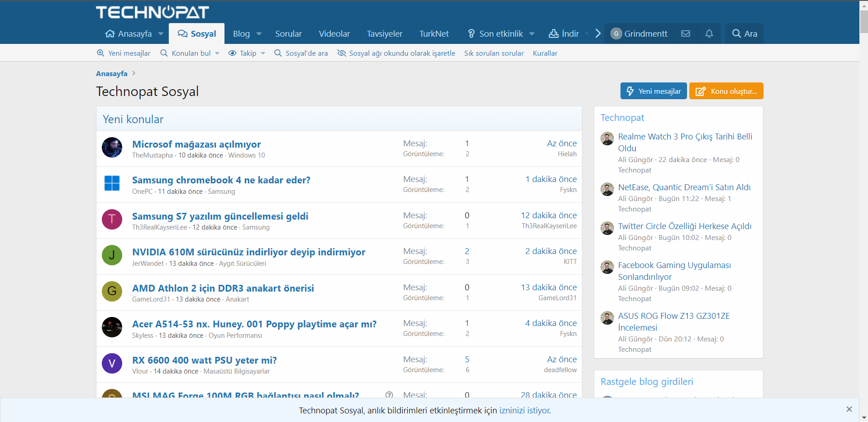
Task: Click the question mark icon on MSI MAG thread
Action: [389, 395]
